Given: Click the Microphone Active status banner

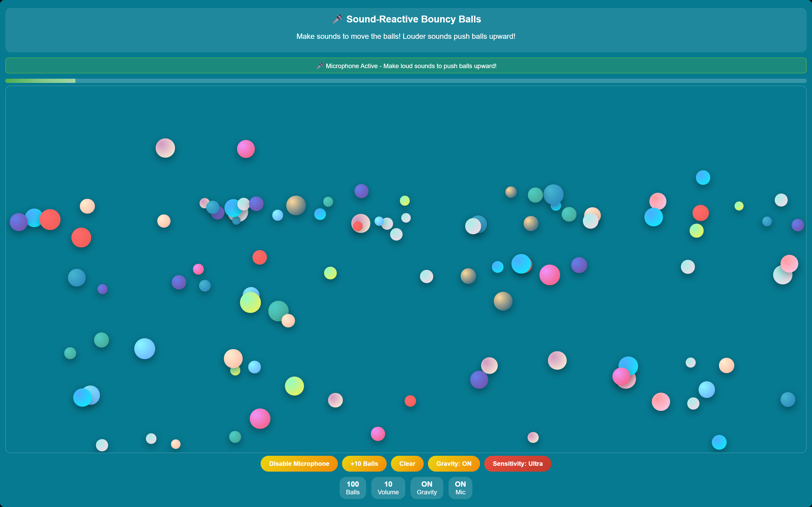Looking at the screenshot, I should point(406,66).
